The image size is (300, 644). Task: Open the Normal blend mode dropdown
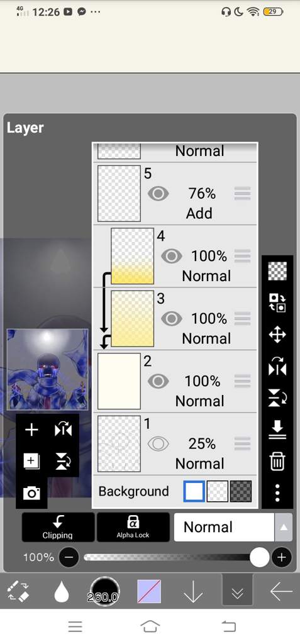tap(224, 527)
